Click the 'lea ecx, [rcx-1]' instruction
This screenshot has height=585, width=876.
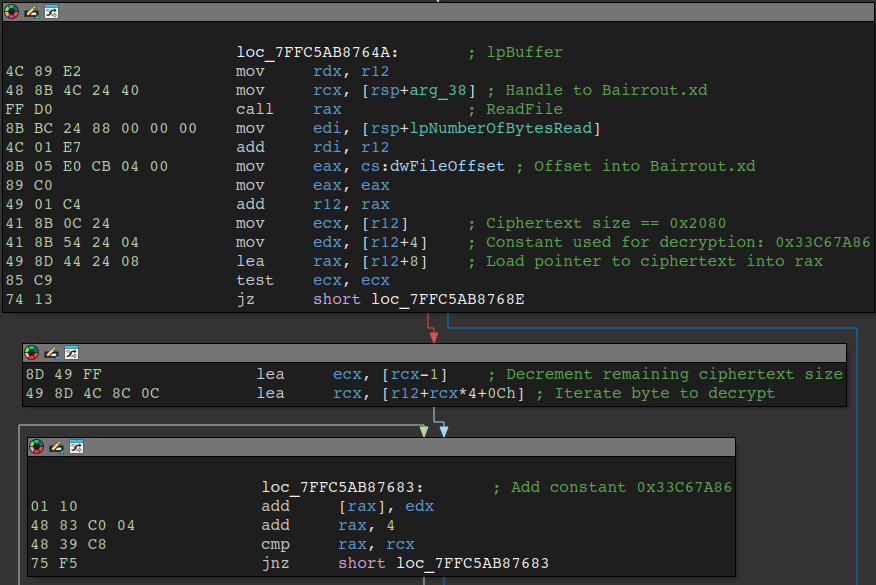tap(352, 374)
